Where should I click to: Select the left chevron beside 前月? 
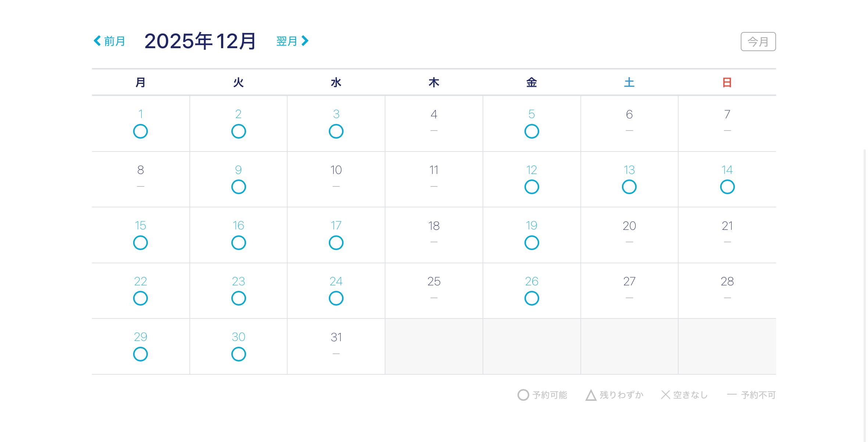(x=97, y=40)
